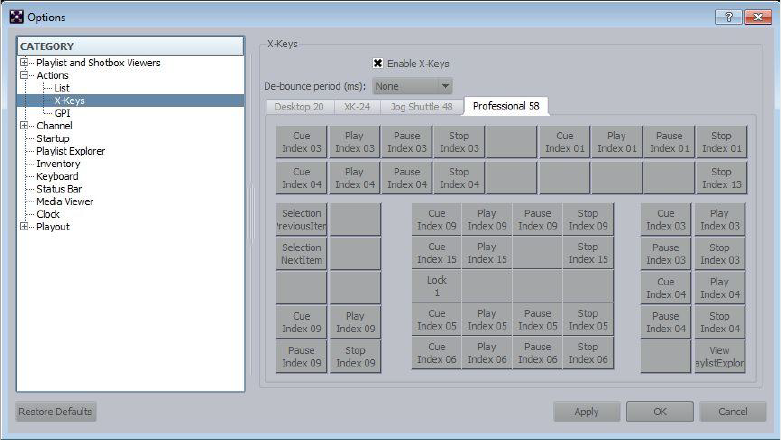
Task: Select the Channel category label
Action: pos(54,126)
